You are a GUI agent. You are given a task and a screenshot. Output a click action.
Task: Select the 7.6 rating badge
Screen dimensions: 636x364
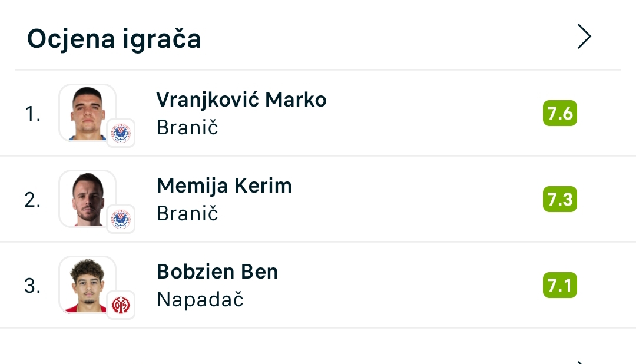559,113
